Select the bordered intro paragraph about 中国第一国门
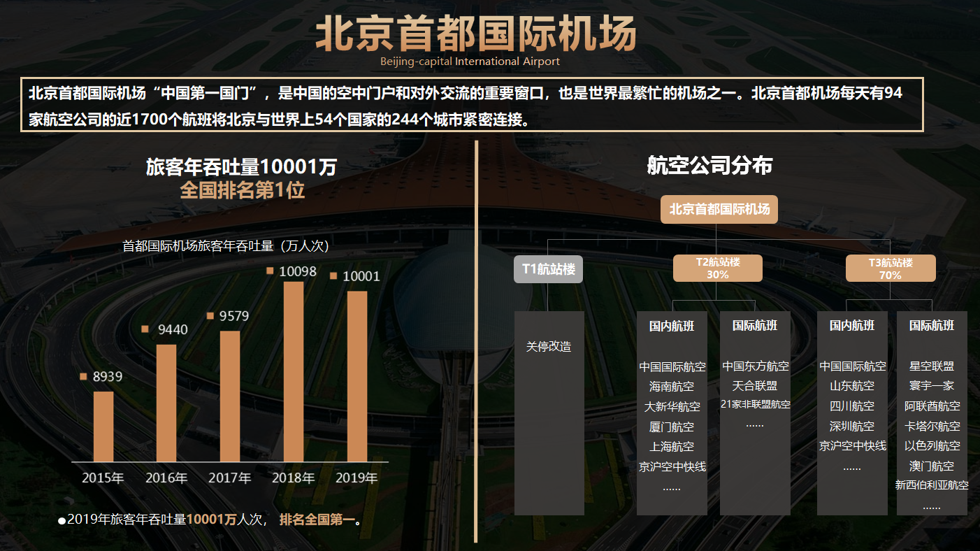The width and height of the screenshot is (980, 551). point(473,105)
